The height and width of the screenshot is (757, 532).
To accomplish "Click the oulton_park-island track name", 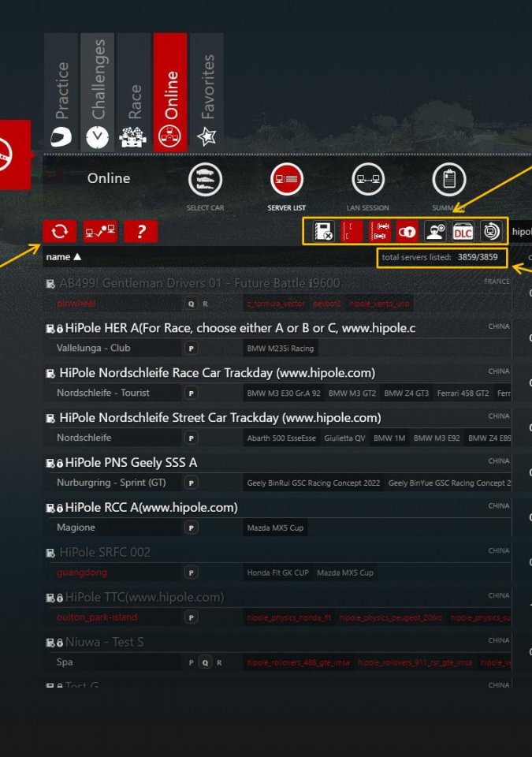I will click(97, 617).
